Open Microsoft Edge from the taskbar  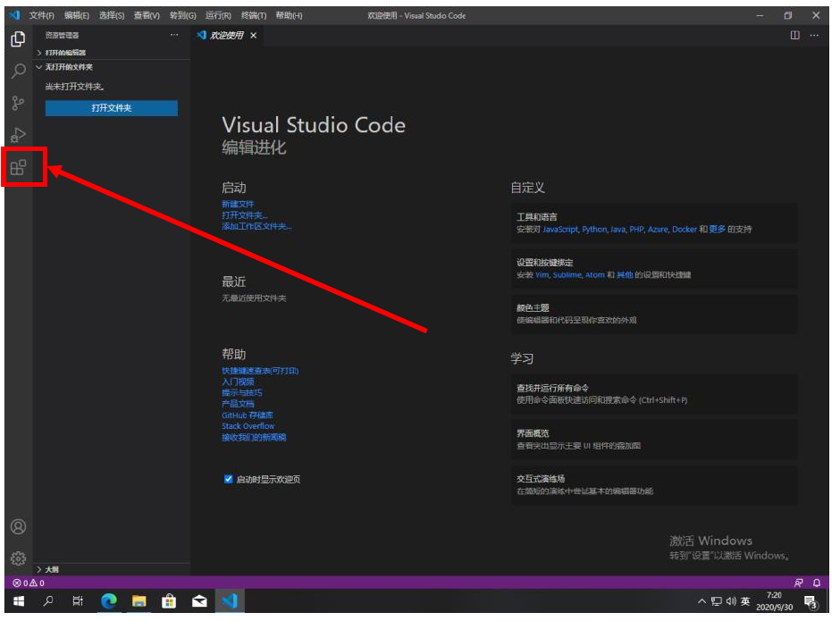coord(109,601)
